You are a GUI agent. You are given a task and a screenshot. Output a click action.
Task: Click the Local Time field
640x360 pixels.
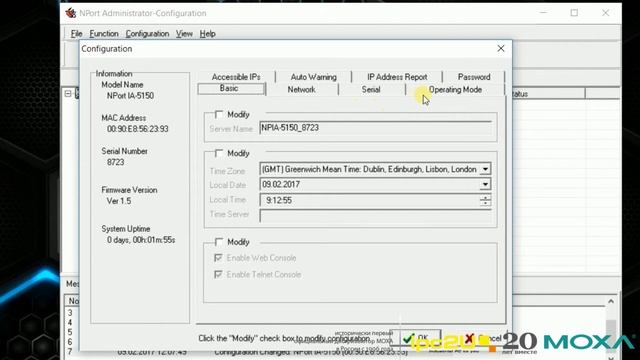(x=369, y=200)
